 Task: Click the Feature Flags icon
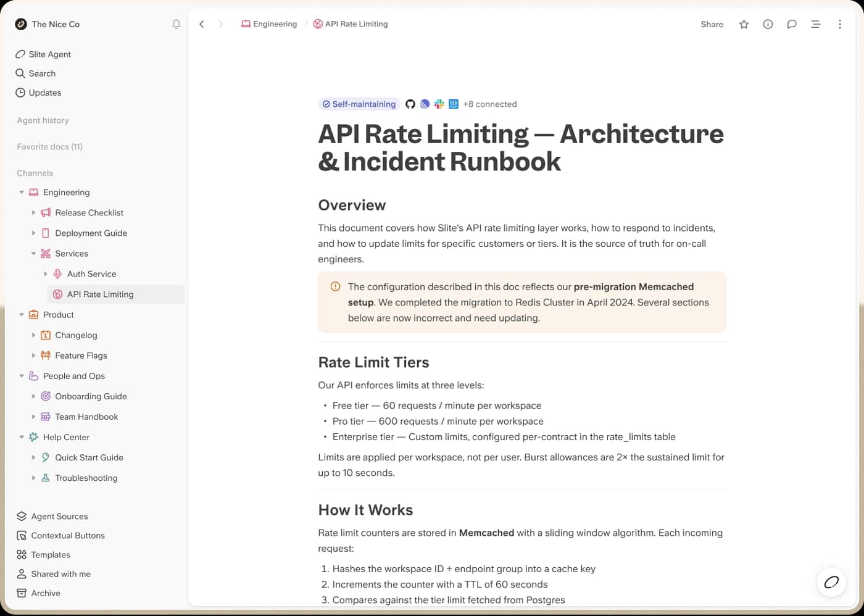(x=46, y=355)
